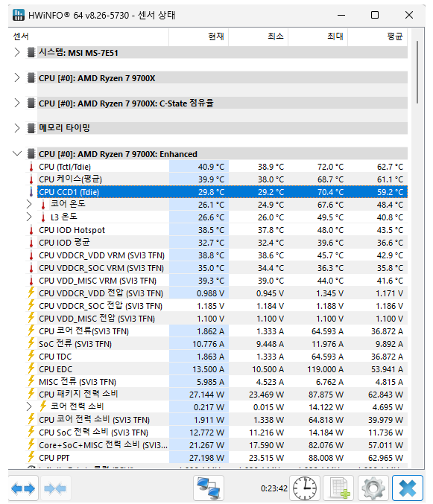Select Core+SoC+MISC 전력 소비 row
433x504 pixels.
pos(216,445)
